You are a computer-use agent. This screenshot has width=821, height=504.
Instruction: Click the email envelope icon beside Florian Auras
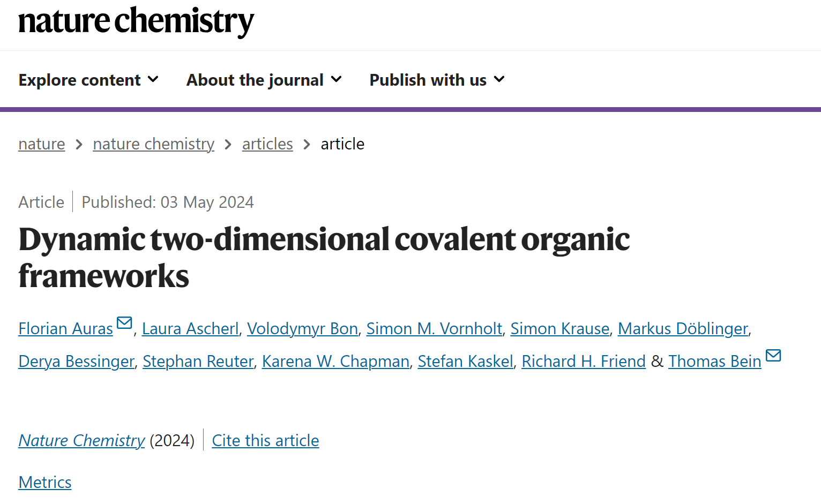coord(124,322)
